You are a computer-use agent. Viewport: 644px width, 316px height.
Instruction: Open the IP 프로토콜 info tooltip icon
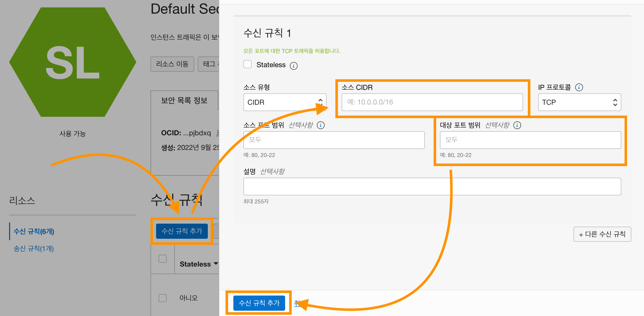tap(579, 87)
